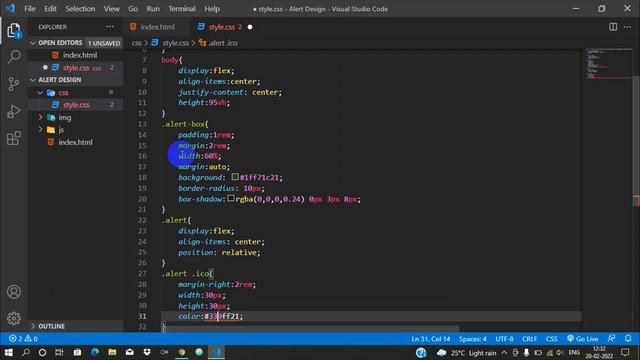Open the Extensions view

point(14,138)
